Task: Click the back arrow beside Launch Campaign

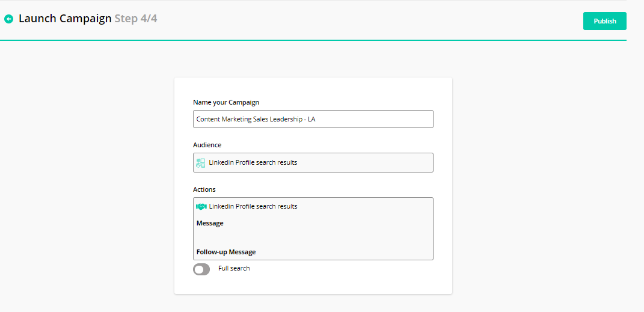Action: click(8, 19)
